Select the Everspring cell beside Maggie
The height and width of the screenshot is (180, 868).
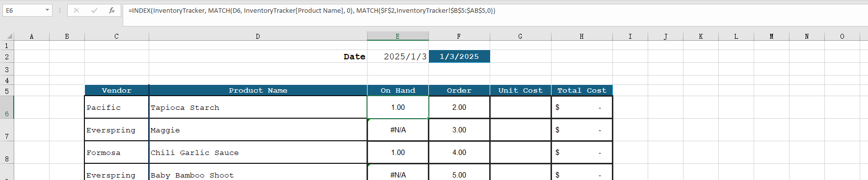click(x=116, y=129)
